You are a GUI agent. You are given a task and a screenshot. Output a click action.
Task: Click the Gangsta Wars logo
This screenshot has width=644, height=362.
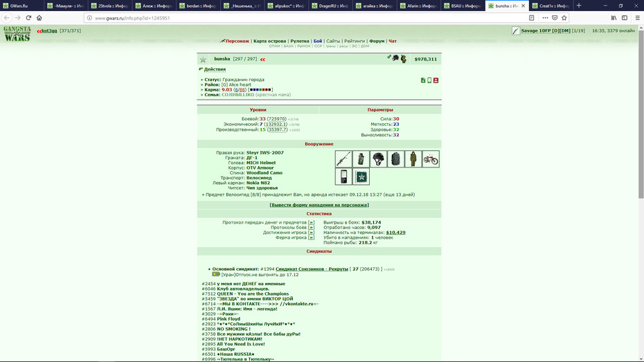[17, 34]
